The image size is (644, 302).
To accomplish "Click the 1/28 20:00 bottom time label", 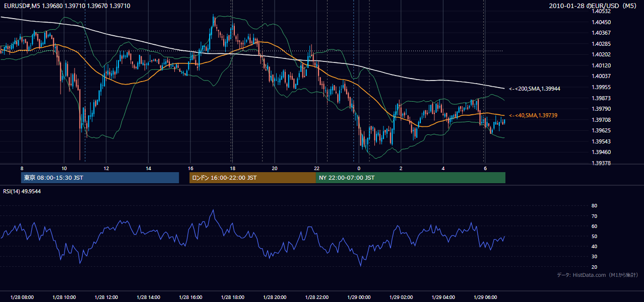I will coord(275,297).
